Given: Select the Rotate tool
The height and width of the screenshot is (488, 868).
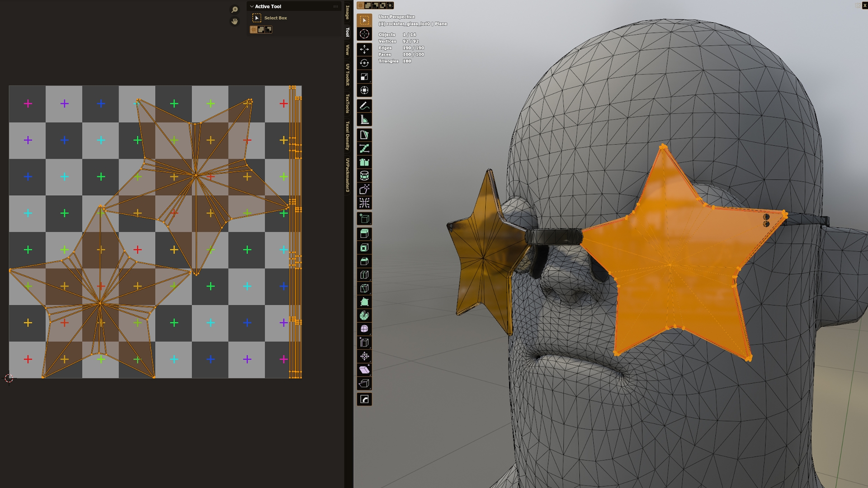Looking at the screenshot, I should [364, 63].
